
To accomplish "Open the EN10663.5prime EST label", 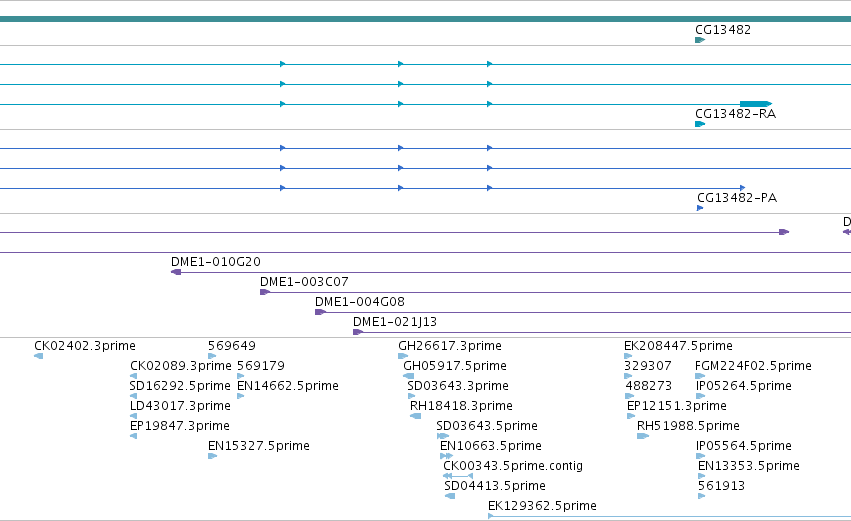I will (491, 446).
